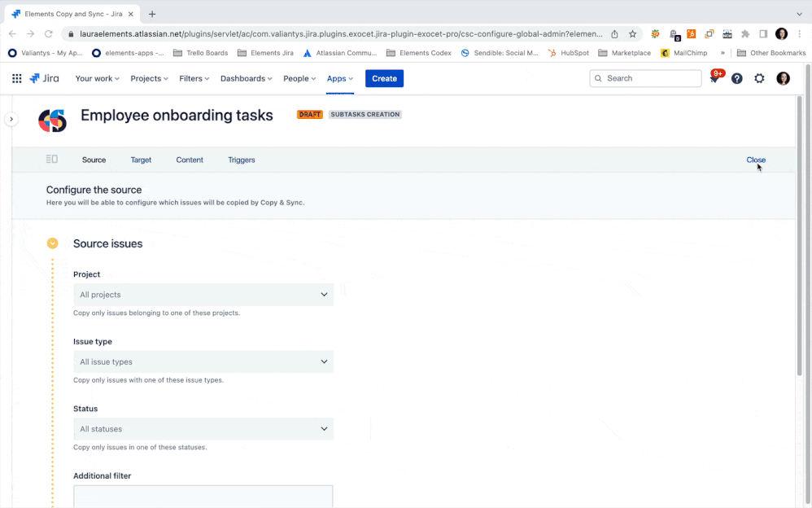Viewport: 812px width, 508px height.
Task: Click the panel layout icon beside Source tab
Action: (51, 160)
